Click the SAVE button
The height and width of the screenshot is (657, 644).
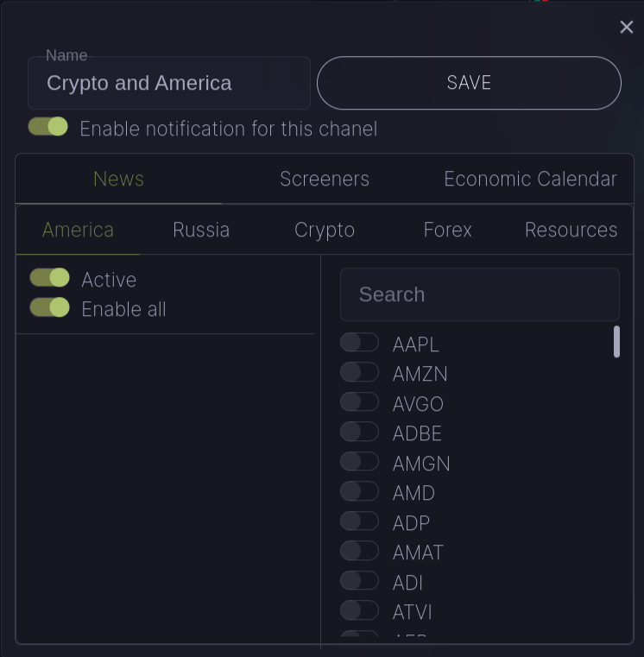(469, 83)
